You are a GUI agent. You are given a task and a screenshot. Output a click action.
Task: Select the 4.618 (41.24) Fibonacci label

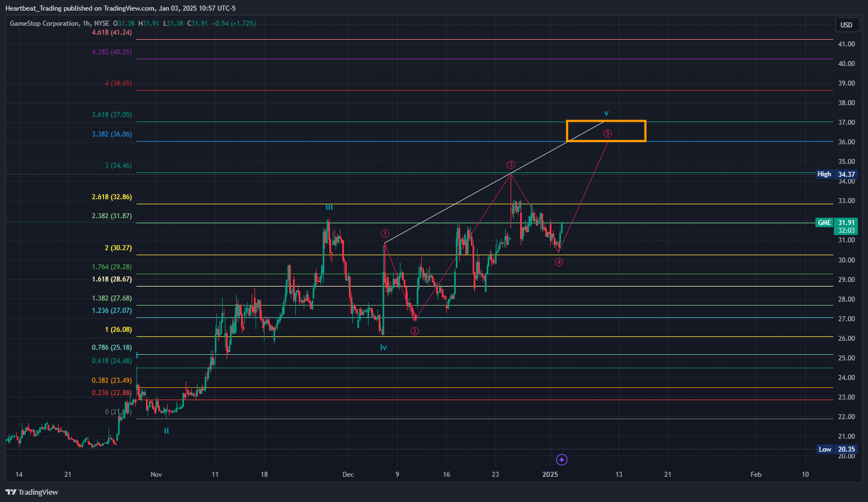112,32
